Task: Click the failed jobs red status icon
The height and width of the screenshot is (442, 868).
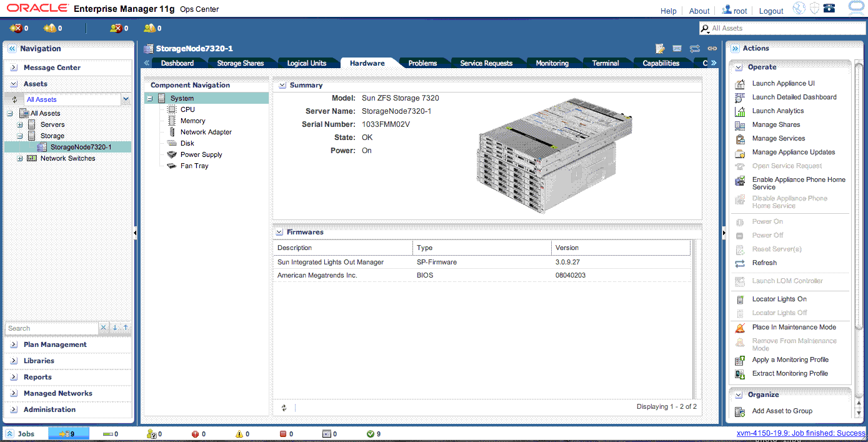Action: tap(195, 434)
